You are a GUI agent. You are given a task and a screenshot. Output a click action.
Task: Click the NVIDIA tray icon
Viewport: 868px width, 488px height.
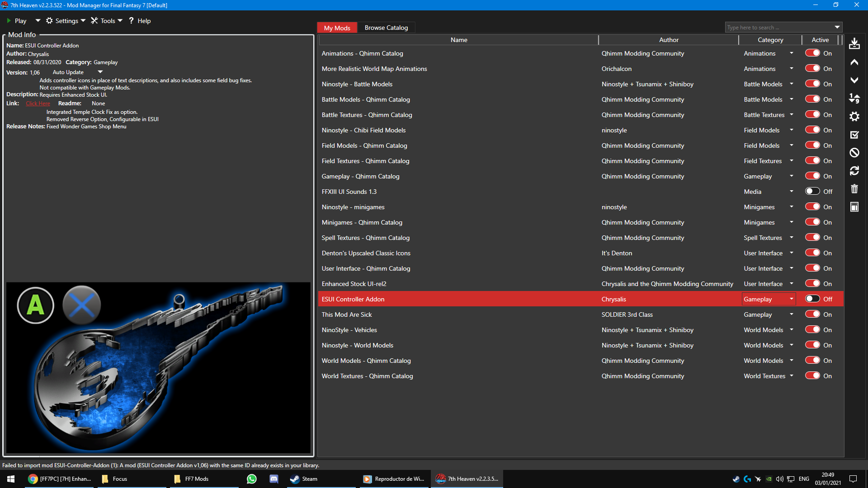coord(769,479)
